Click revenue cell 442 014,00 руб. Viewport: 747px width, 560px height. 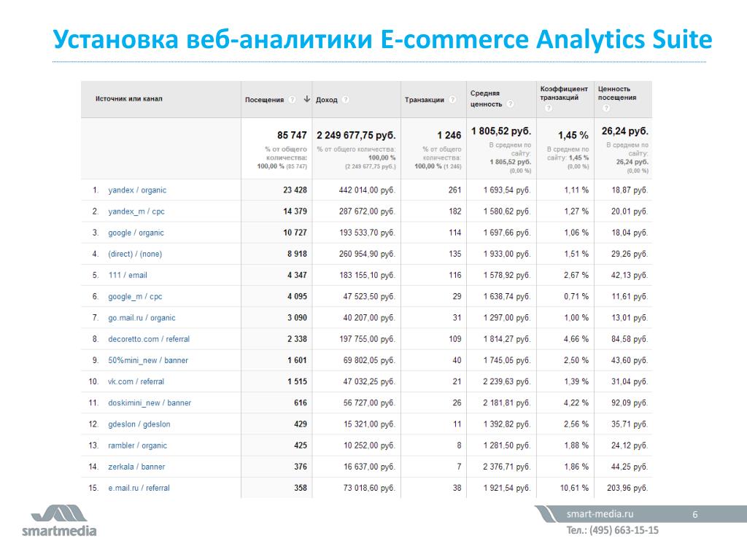(x=367, y=190)
